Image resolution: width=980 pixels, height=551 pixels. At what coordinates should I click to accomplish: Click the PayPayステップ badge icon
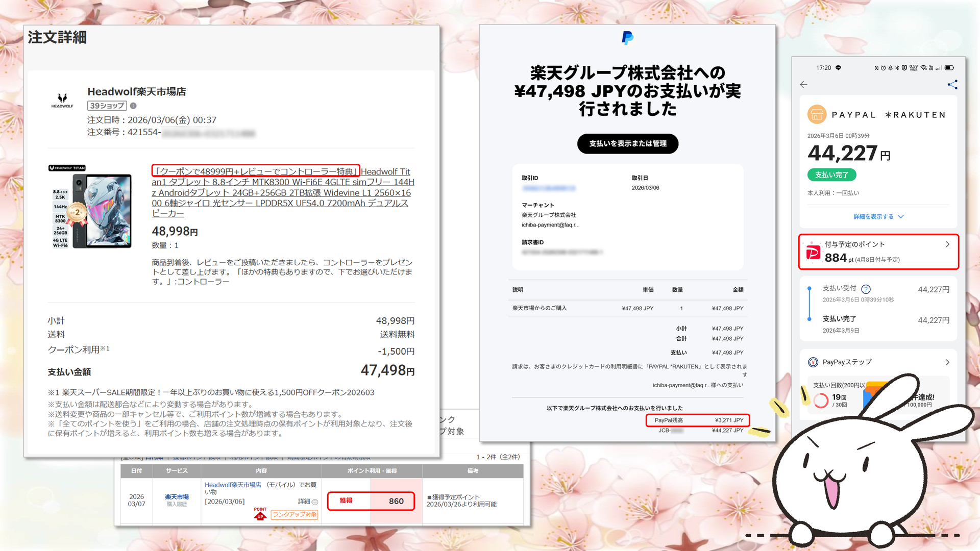point(813,362)
